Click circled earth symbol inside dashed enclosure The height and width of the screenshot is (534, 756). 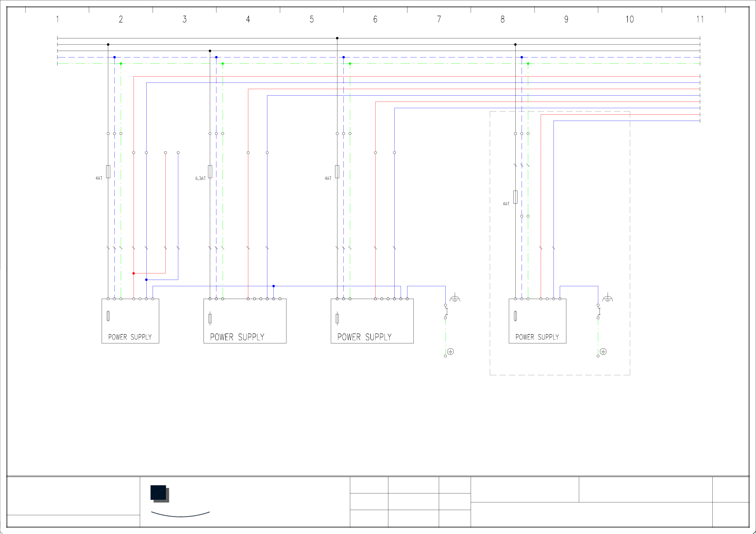(x=603, y=351)
